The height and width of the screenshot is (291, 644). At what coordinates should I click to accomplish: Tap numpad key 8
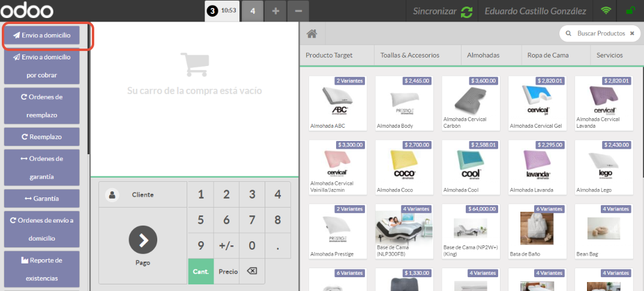coord(278,220)
